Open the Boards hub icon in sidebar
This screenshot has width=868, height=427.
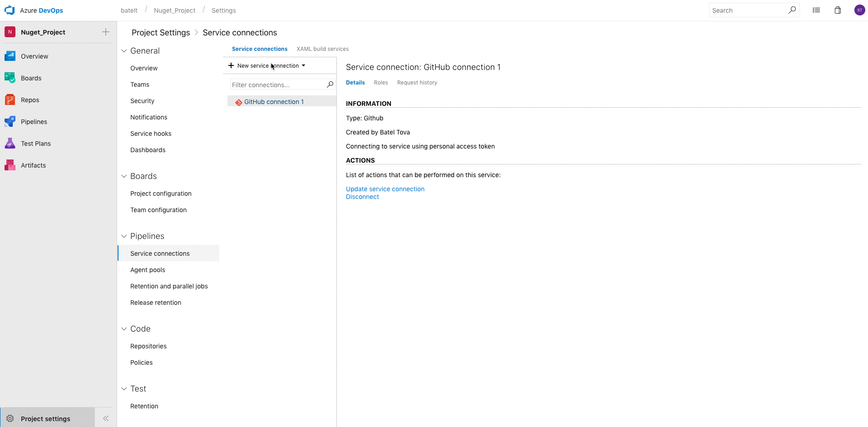tap(10, 78)
